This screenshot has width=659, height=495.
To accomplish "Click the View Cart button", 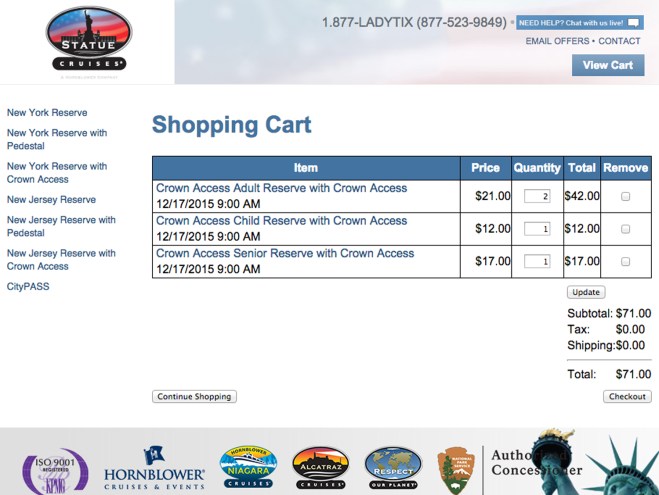I will click(608, 65).
